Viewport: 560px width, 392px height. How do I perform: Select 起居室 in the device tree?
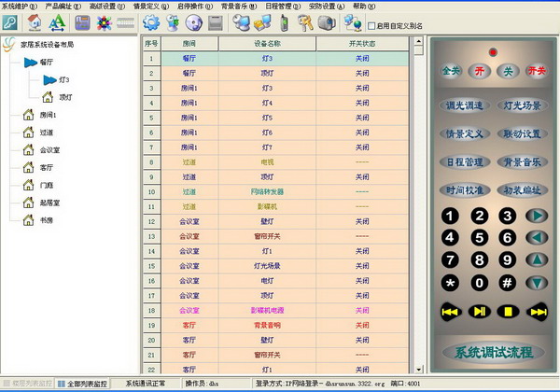[49, 203]
